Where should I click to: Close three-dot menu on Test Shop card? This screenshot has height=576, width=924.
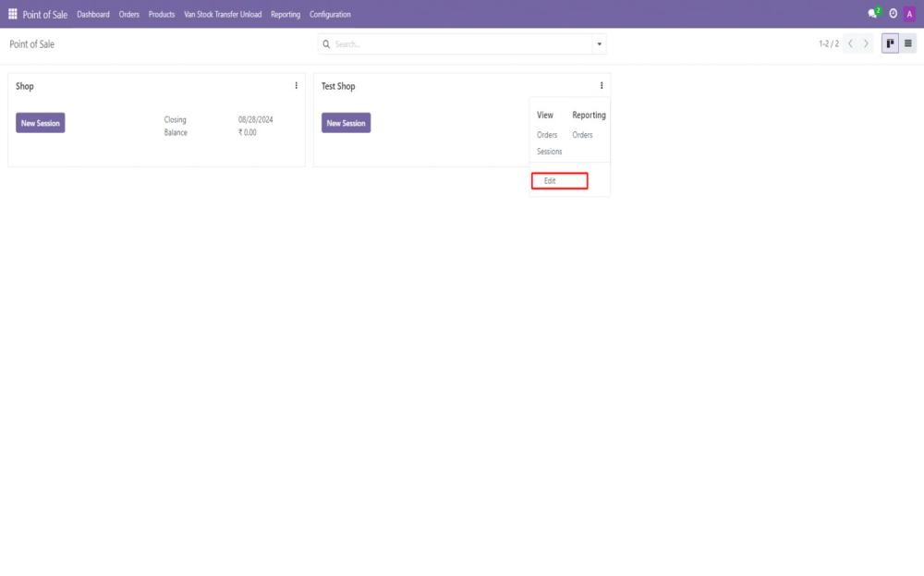[602, 86]
